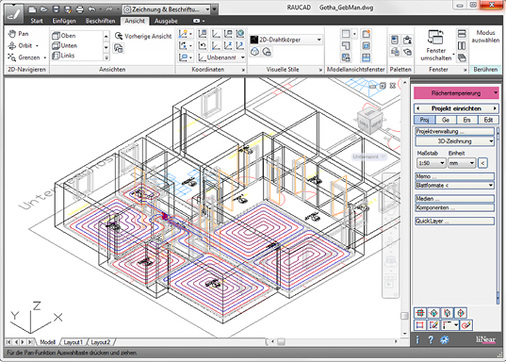Click the ViewCube in the drawing

(x=369, y=121)
